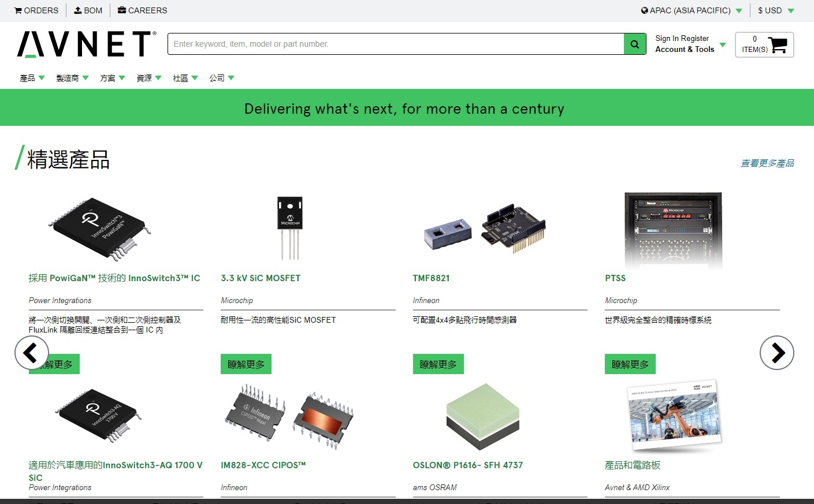Open the IM828-XCC CIPOS module image
814x504 pixels.
click(x=289, y=417)
